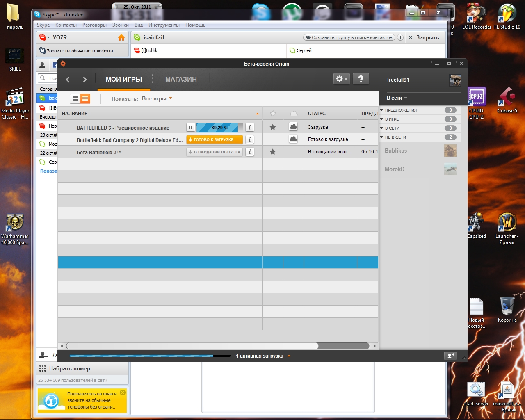Open the Origin settings gear menu
The height and width of the screenshot is (420, 525).
coord(342,79)
